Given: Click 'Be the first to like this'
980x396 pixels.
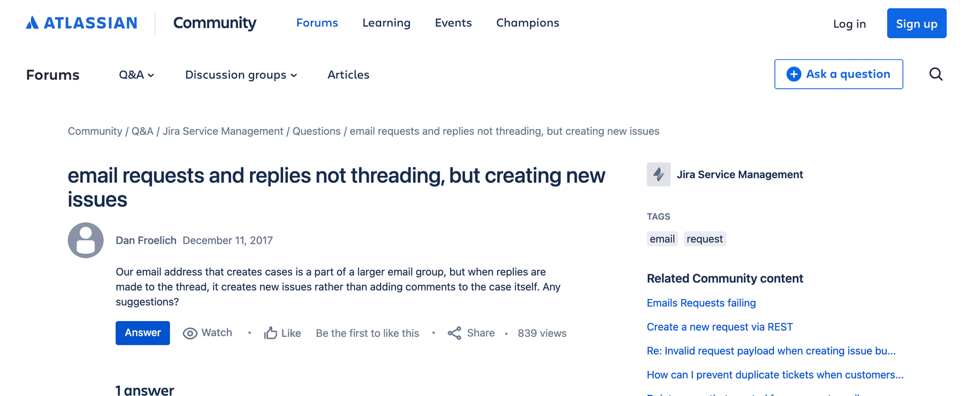Looking at the screenshot, I should (367, 333).
